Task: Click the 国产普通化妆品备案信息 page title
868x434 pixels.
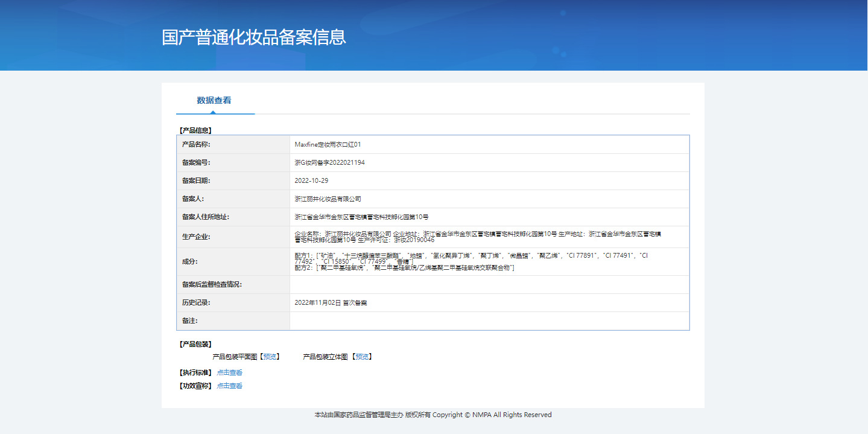Action: (254, 37)
